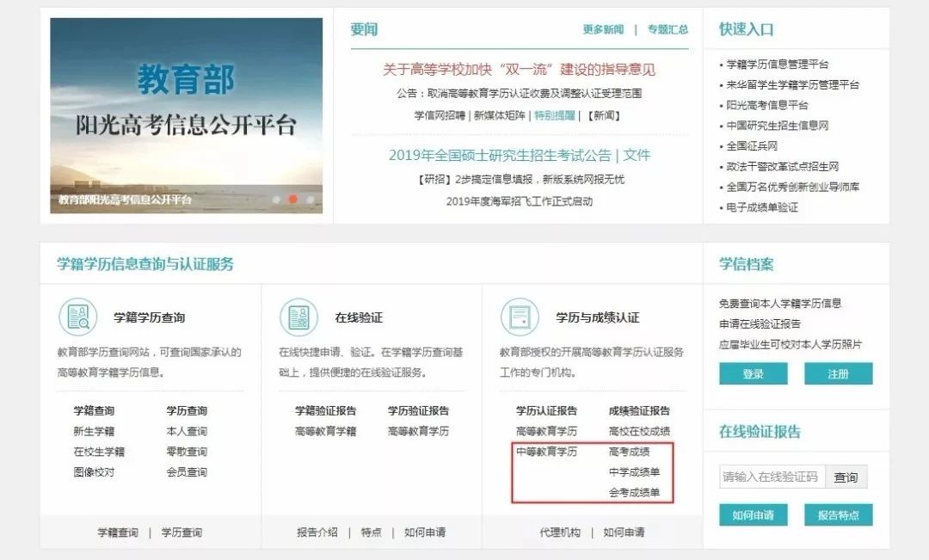Click 高考成绩 link
This screenshot has height=560, width=929.
coord(629,452)
